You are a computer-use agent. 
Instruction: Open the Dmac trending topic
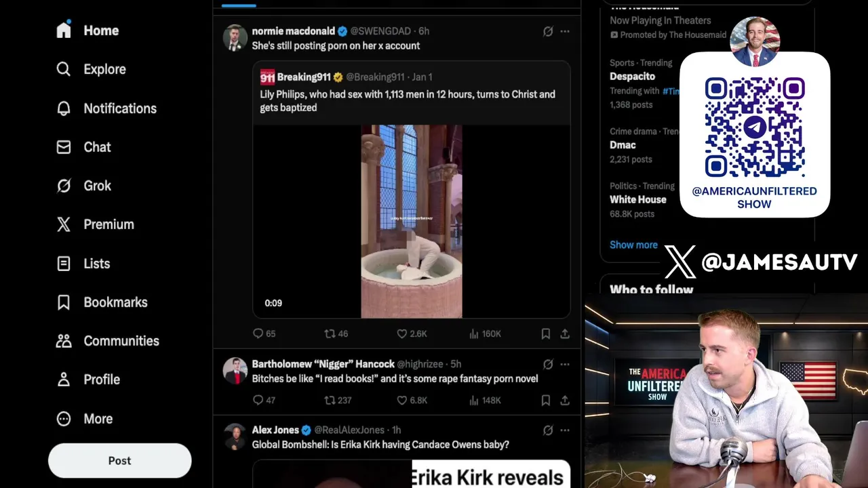pos(623,145)
